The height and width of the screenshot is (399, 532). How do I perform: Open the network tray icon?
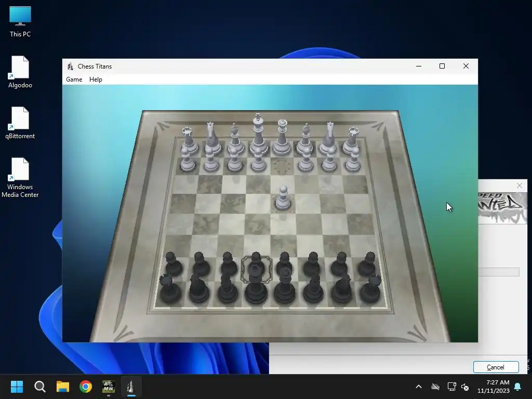point(451,387)
